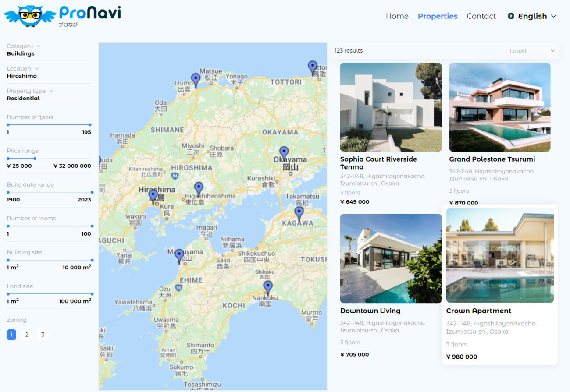The image size is (570, 392).
Task: Open the Contact page
Action: [481, 16]
